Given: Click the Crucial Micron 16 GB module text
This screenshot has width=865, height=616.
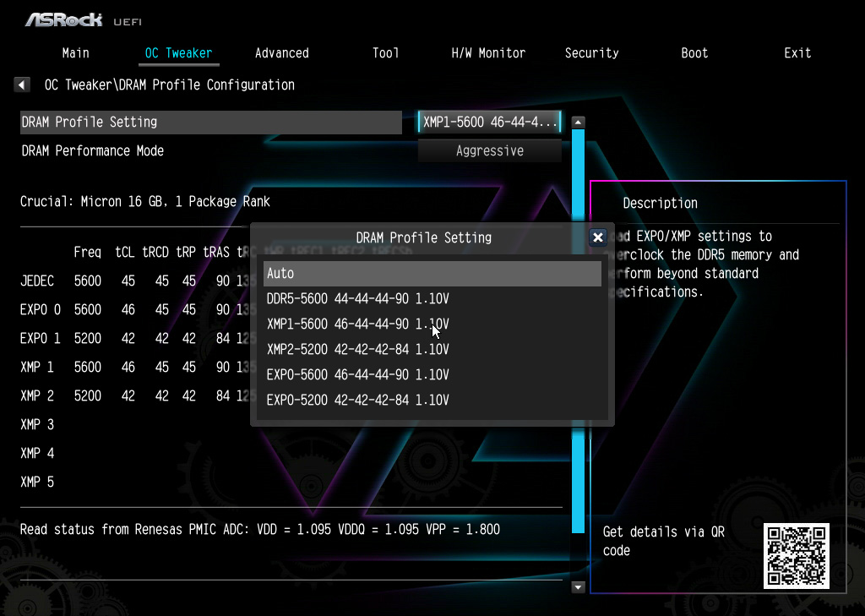Looking at the screenshot, I should [x=145, y=201].
